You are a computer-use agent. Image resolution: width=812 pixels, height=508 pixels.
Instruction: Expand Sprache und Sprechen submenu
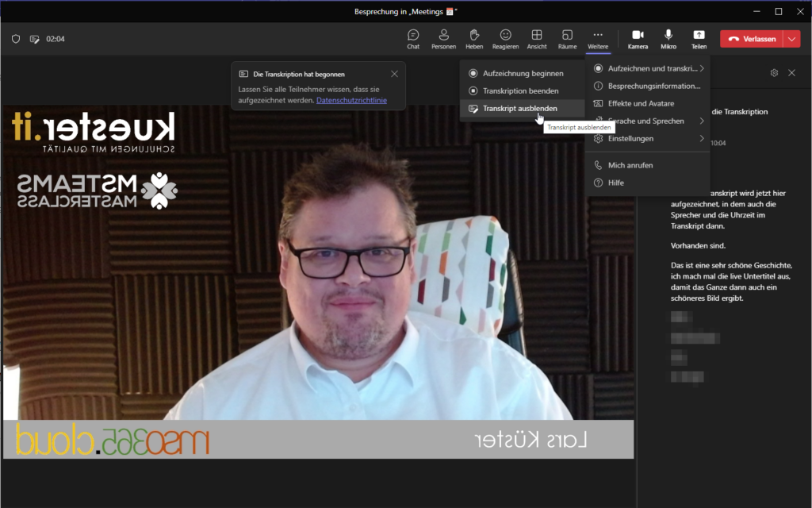click(x=648, y=121)
